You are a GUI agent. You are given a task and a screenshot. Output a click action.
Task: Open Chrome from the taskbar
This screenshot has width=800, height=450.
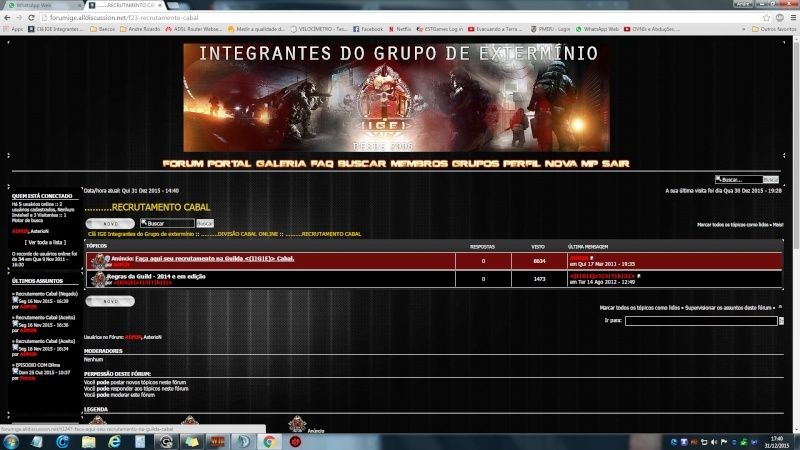[269, 442]
